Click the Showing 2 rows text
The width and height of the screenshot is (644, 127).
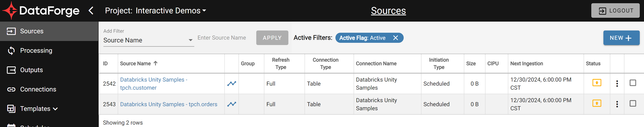(123, 123)
